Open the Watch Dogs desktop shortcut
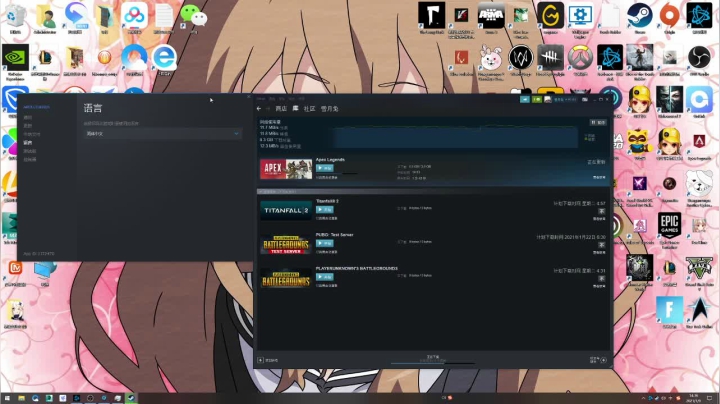 521,60
